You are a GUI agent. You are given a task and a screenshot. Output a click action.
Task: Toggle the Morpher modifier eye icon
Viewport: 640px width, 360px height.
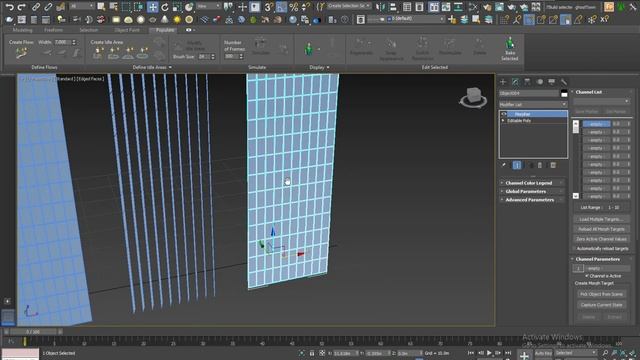504,114
